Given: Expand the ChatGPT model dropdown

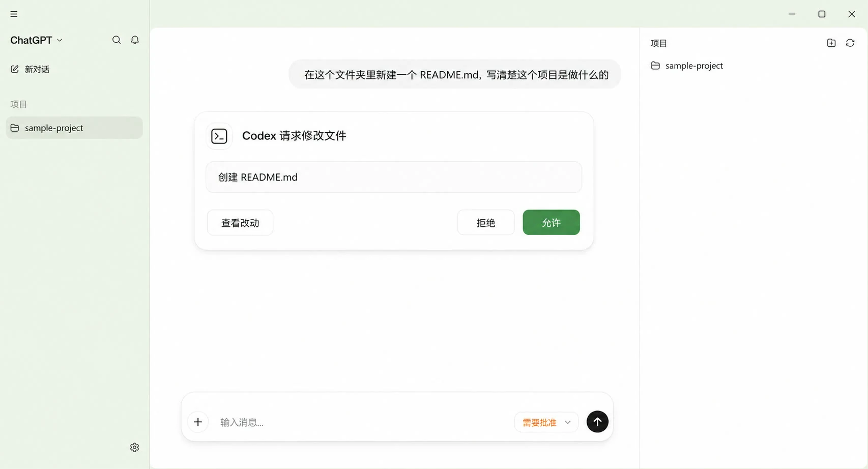Looking at the screenshot, I should (x=36, y=40).
